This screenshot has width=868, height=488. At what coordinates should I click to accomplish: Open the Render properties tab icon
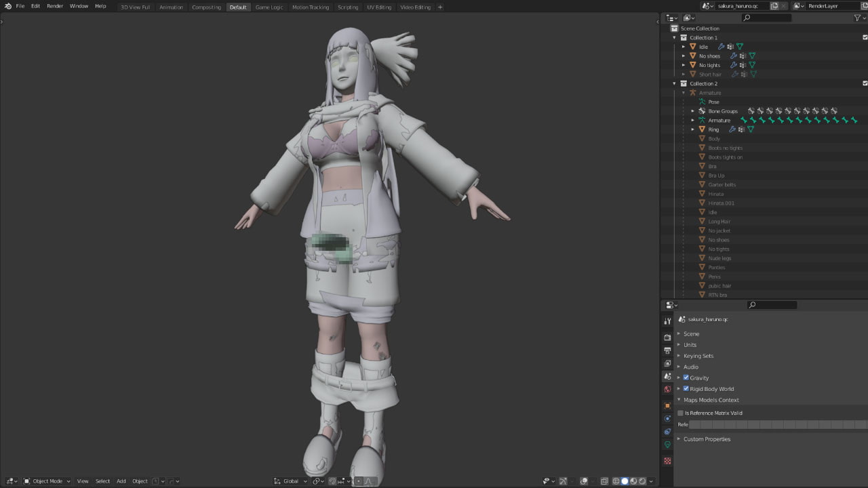coord(667,338)
